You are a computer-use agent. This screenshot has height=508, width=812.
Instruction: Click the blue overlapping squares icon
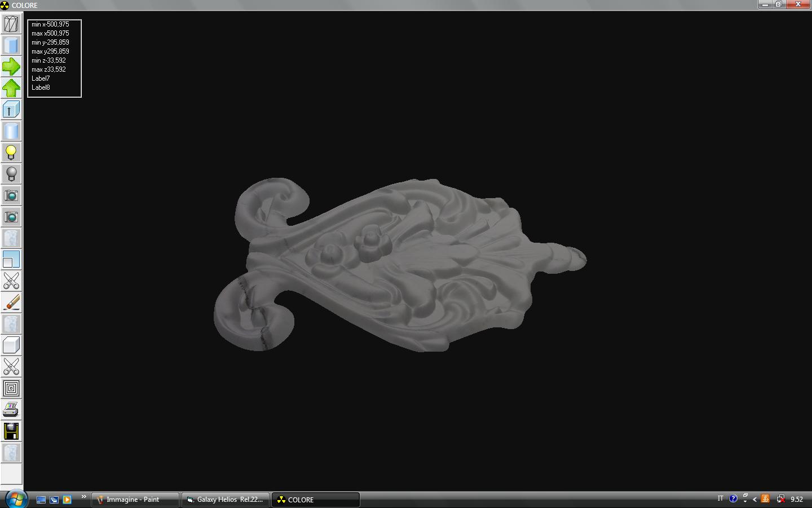pyautogui.click(x=11, y=260)
